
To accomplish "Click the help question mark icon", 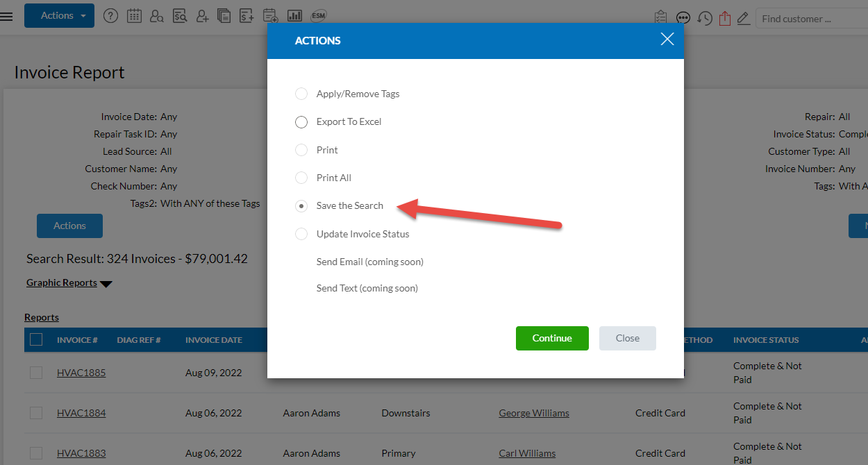I will click(x=110, y=15).
